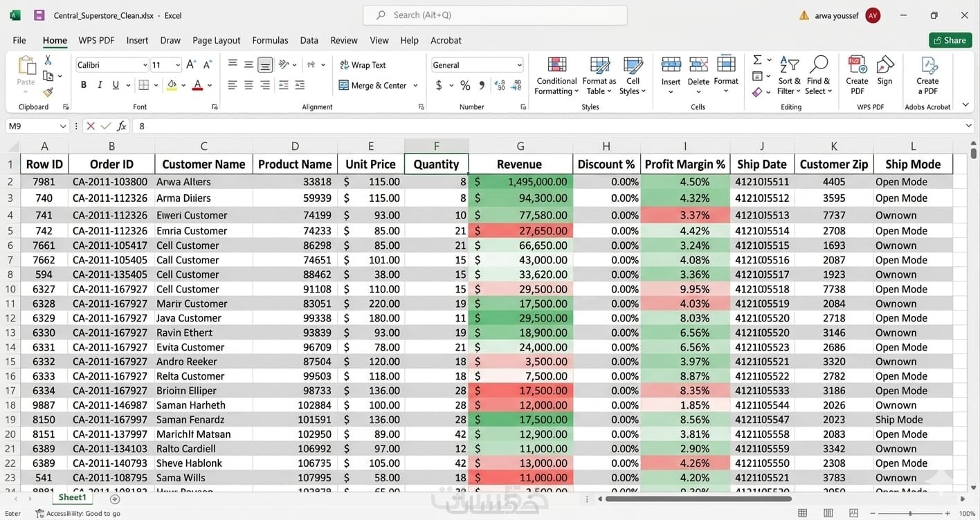Click the Create PDF icon in WPS PDF
The height and width of the screenshot is (520, 980).
[857, 76]
